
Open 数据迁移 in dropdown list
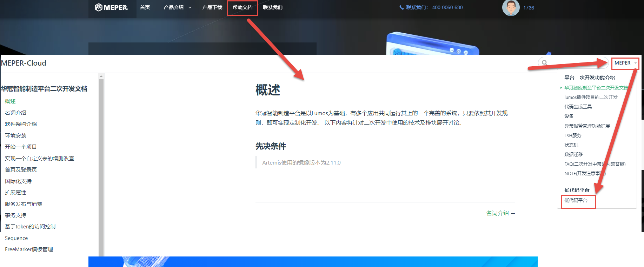(573, 154)
